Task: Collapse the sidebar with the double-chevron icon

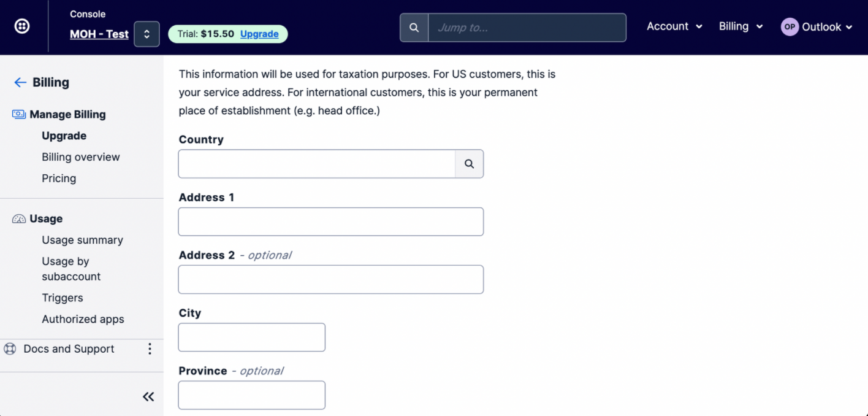Action: tap(148, 396)
